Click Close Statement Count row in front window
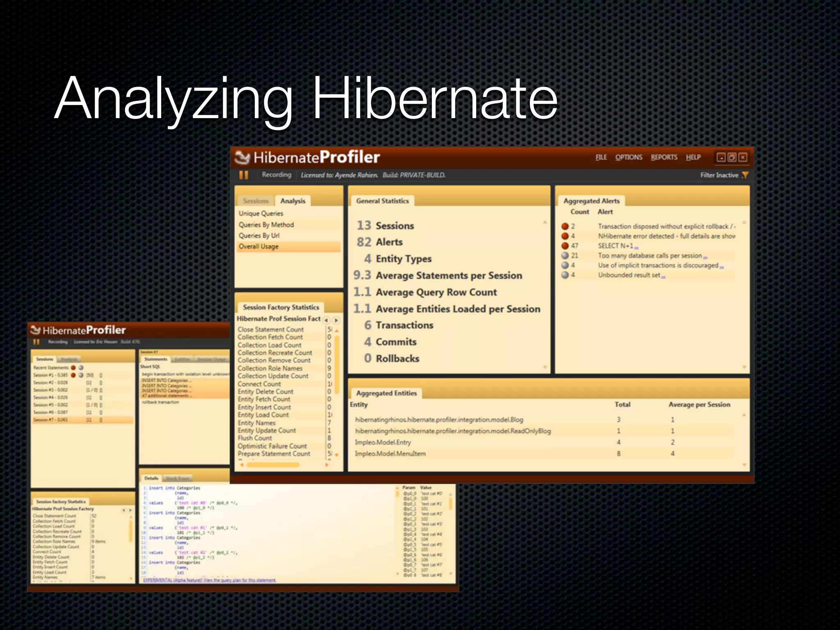 [x=285, y=329]
